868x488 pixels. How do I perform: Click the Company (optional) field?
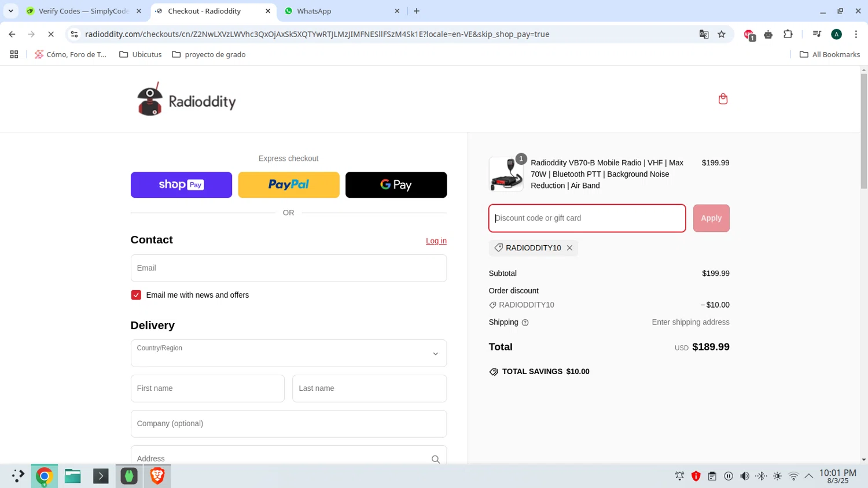click(289, 424)
